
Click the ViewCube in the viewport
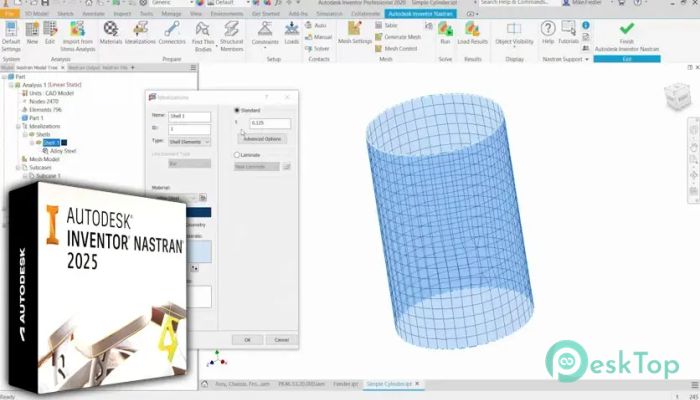678,96
